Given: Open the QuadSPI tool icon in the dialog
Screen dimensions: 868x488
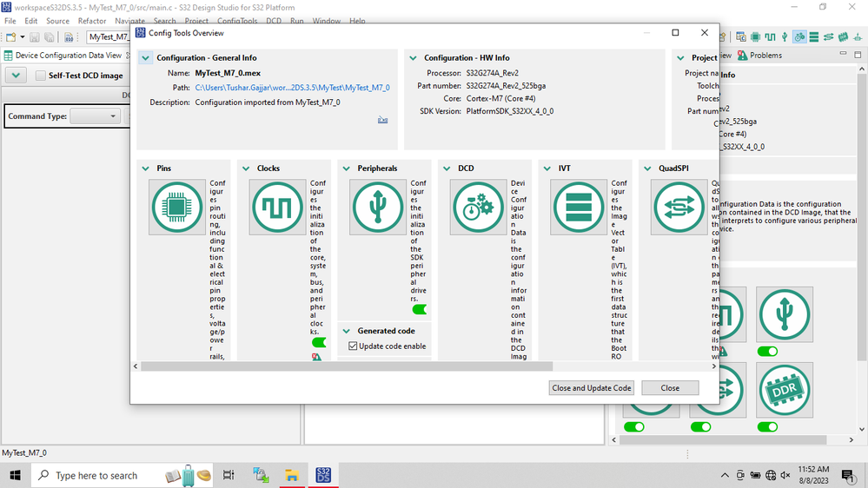Looking at the screenshot, I should [x=679, y=207].
